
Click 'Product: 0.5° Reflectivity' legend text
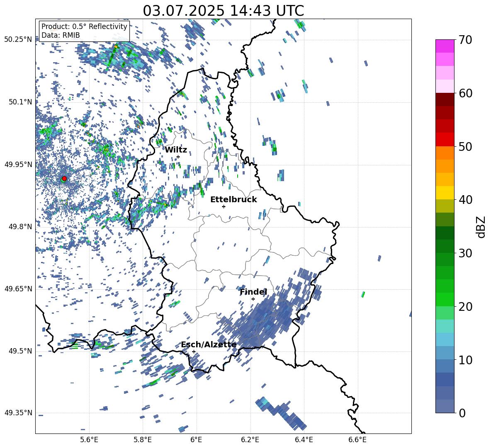pyautogui.click(x=84, y=26)
